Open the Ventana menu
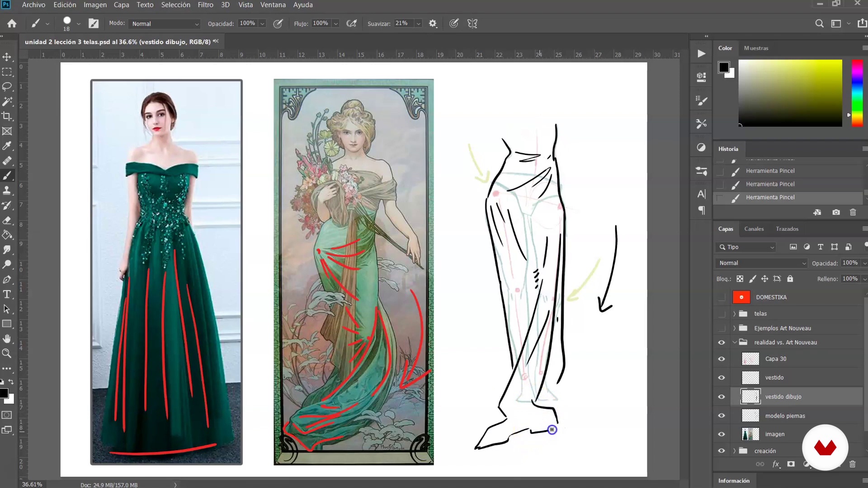 point(273,5)
